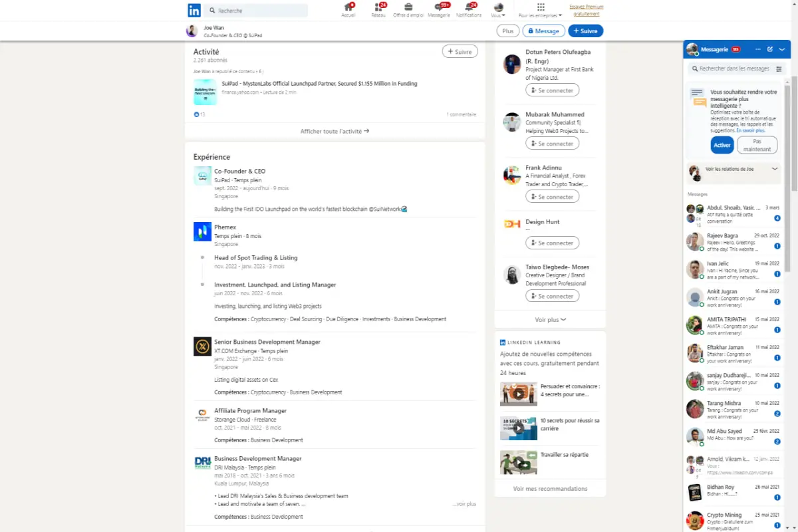Open Crypto Mining conversation
This screenshot has height=532, width=798.
click(734, 520)
